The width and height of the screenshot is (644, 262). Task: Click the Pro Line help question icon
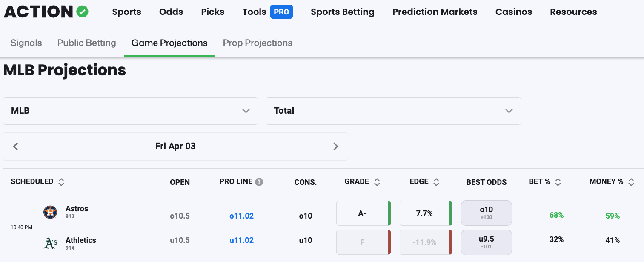259,182
